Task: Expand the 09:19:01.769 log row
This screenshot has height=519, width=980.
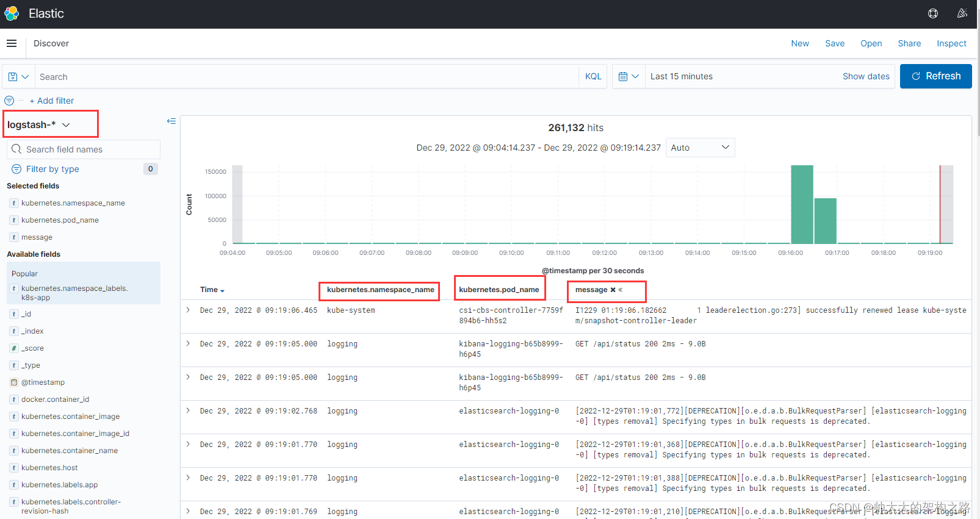Action: [188, 511]
